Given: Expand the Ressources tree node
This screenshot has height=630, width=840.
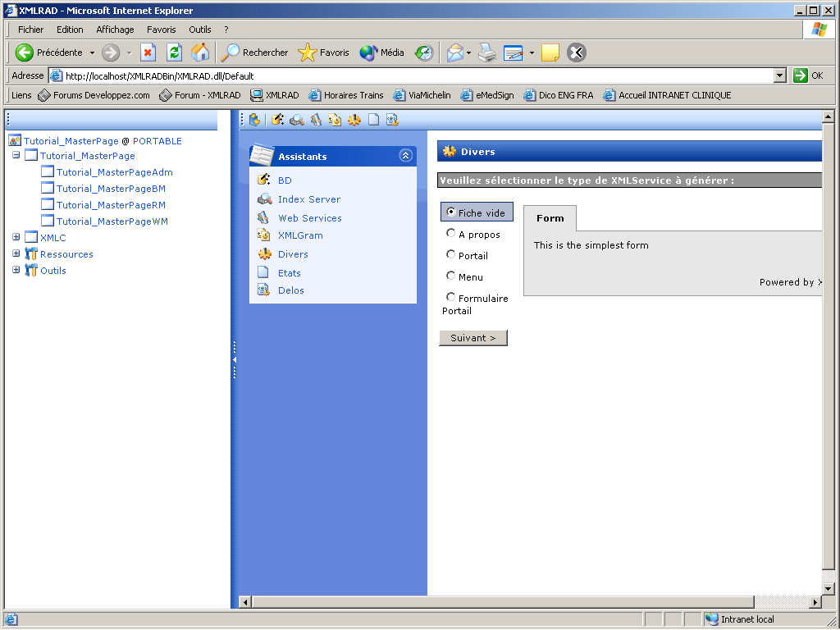Looking at the screenshot, I should (x=16, y=253).
